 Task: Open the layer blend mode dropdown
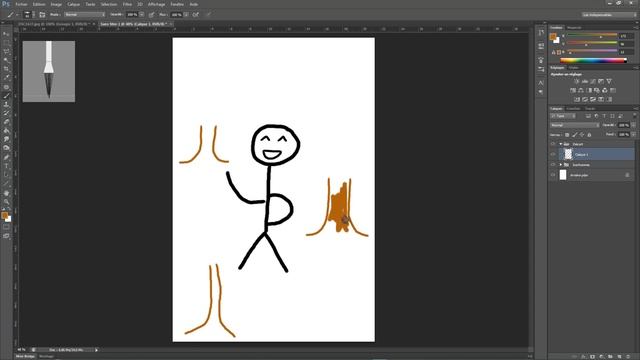click(x=575, y=125)
